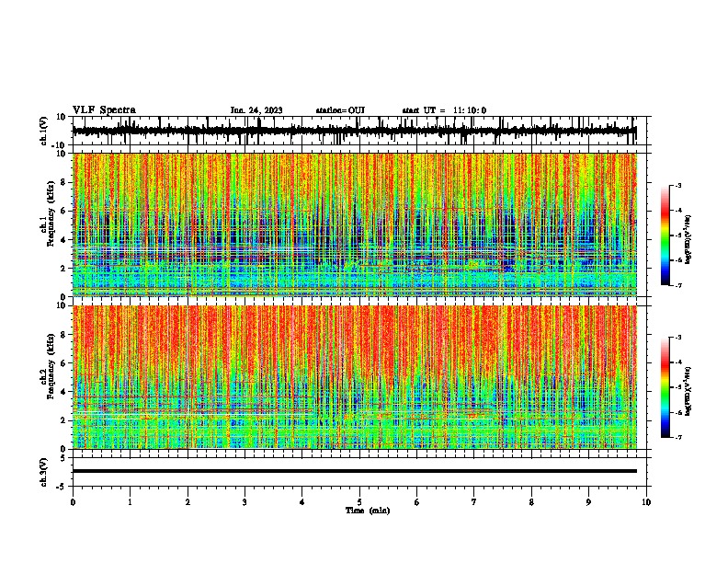
Task: Click the ch.1 spectrogram color bar
Action: click(x=665, y=236)
